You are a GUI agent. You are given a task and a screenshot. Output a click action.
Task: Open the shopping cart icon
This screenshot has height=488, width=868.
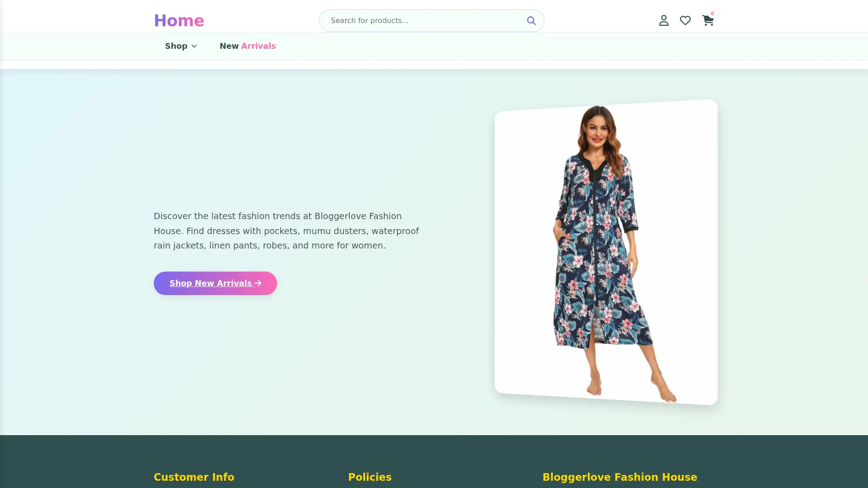[707, 21]
